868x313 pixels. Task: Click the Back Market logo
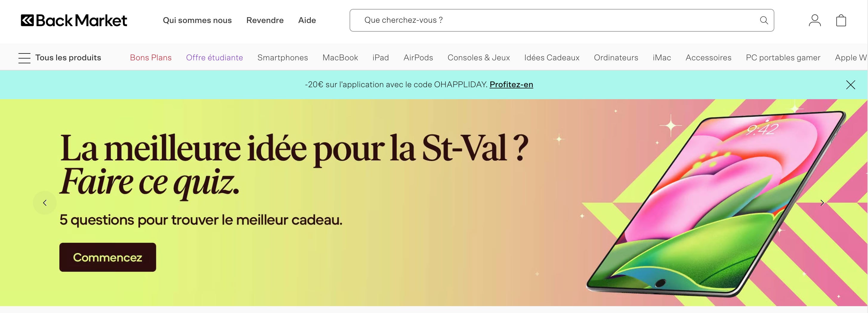click(x=74, y=21)
